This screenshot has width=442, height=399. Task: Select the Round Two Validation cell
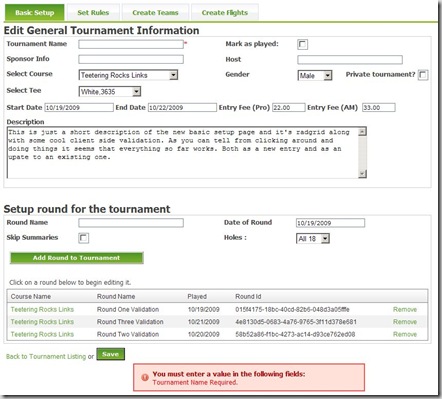click(128, 334)
